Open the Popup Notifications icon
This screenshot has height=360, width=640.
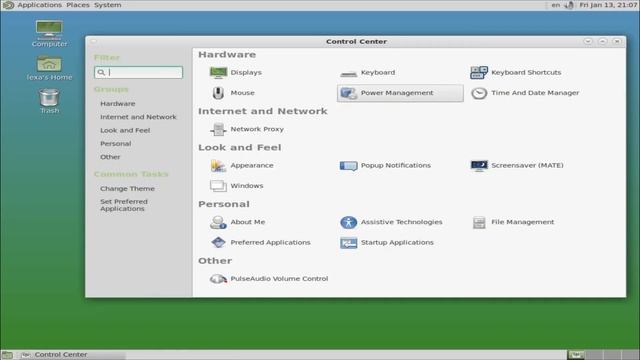pos(348,166)
